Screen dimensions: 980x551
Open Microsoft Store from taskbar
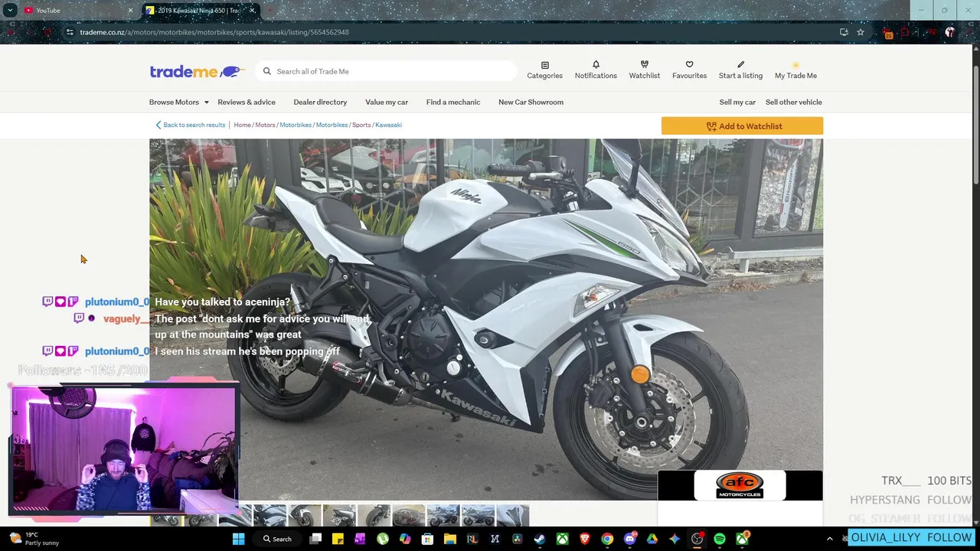(427, 539)
